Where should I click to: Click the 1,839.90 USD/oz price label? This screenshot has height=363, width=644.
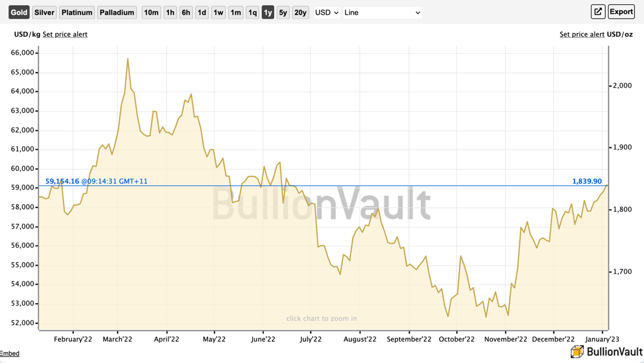point(587,181)
